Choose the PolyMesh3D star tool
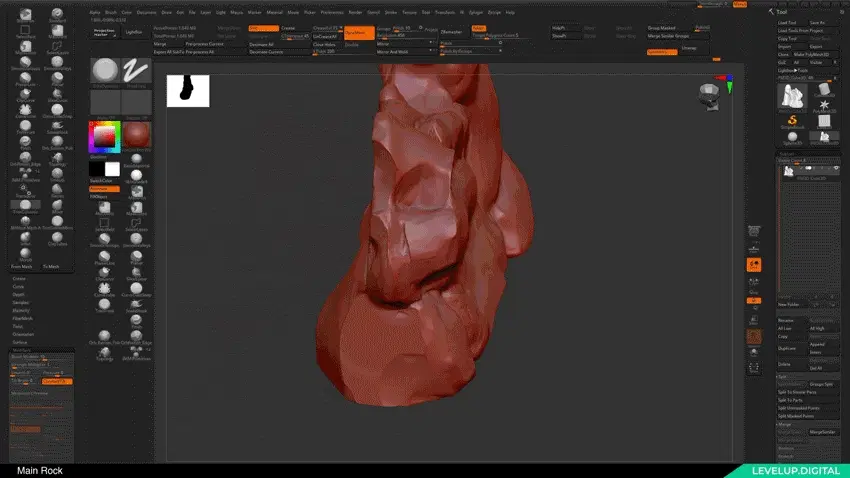The width and height of the screenshot is (850, 478). pos(824,105)
